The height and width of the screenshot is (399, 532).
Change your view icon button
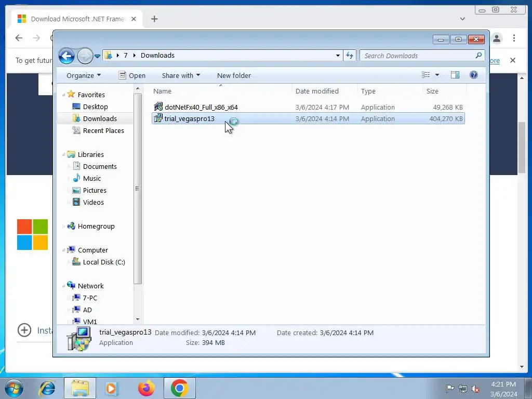point(426,75)
